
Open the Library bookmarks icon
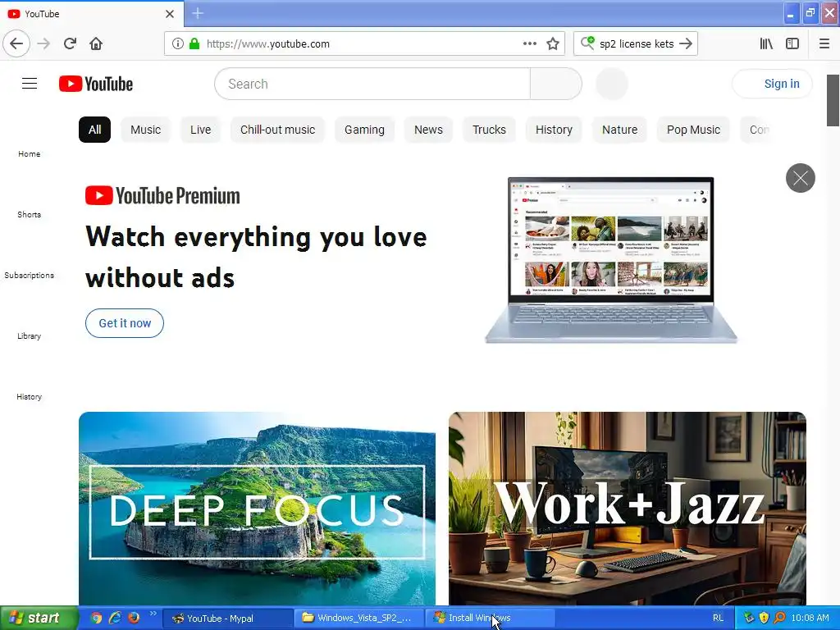pos(766,44)
